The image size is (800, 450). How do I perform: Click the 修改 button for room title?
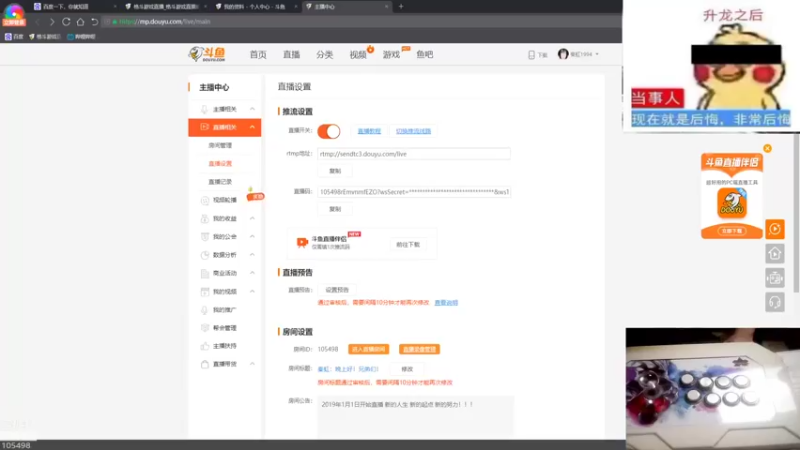tap(407, 369)
